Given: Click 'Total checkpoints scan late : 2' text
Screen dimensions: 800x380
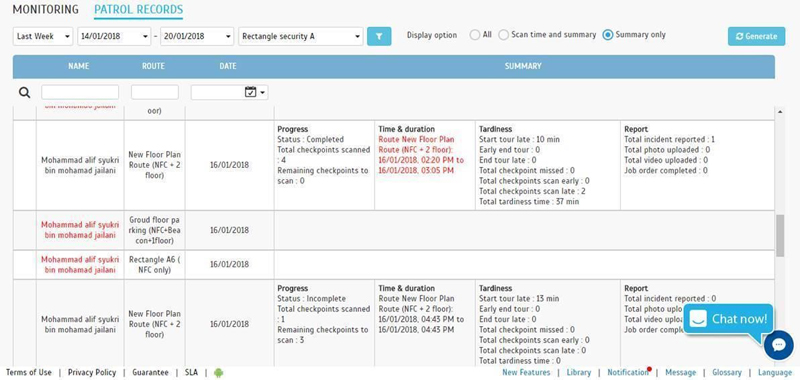Looking at the screenshot, I should click(x=532, y=191).
